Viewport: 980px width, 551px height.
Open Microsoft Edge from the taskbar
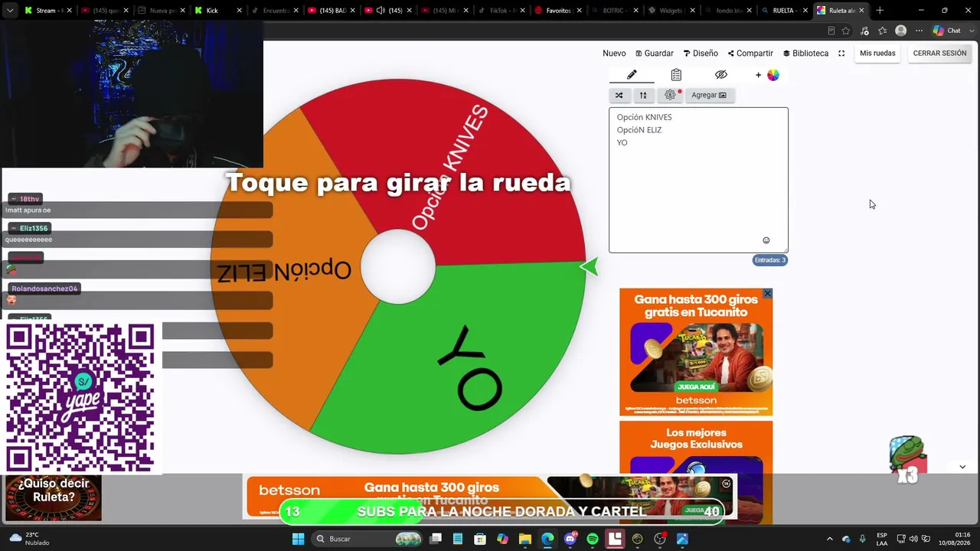(x=547, y=539)
